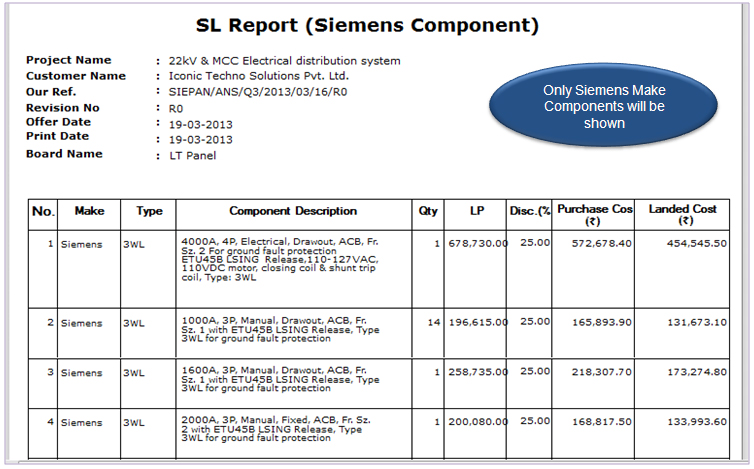Select the 1000A, 3P Manual Drawout ACB description
This screenshot has width=754, height=469.
pyautogui.click(x=280, y=330)
